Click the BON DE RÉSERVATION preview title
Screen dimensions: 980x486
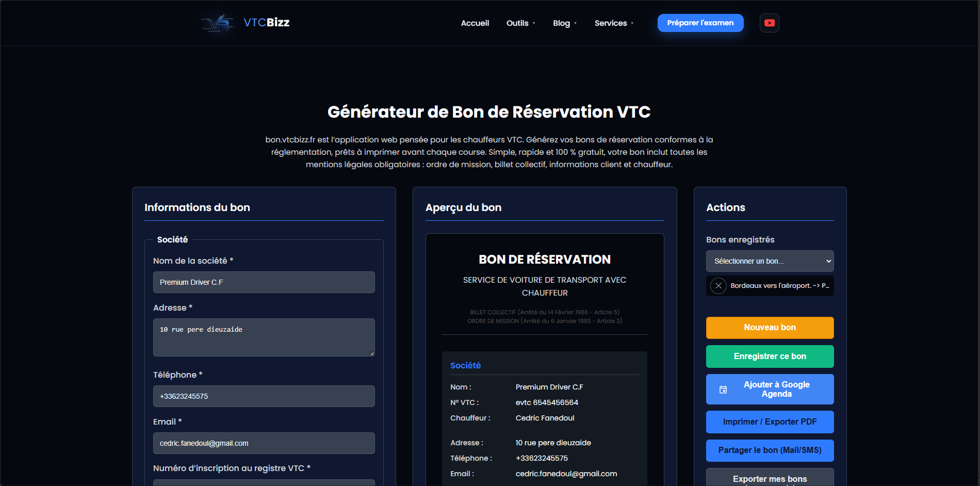[545, 260]
